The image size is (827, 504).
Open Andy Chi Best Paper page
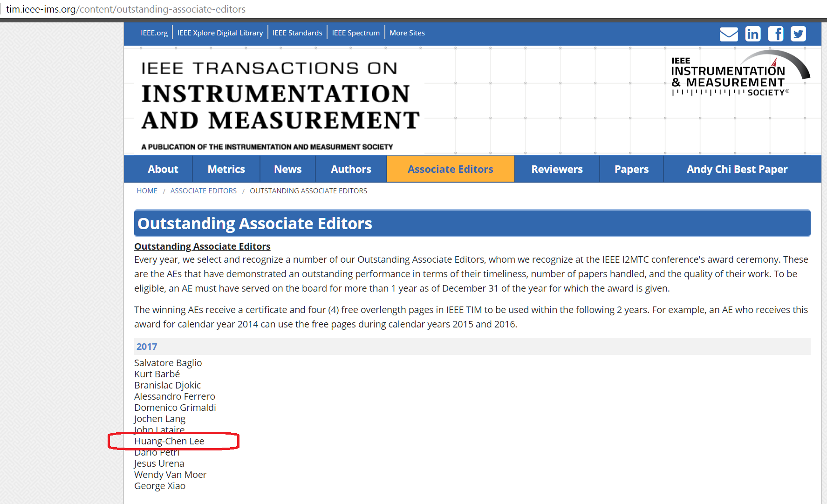click(x=737, y=169)
